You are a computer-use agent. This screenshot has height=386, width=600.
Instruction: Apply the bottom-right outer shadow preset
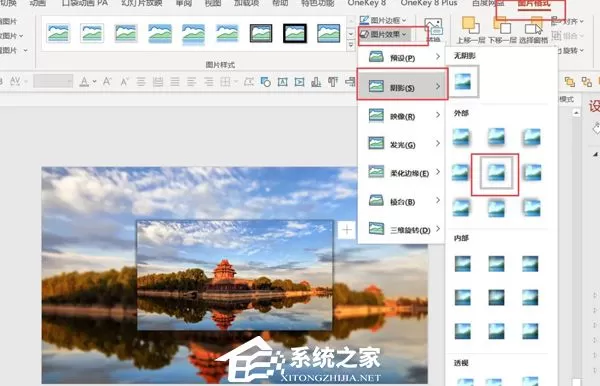click(x=532, y=208)
